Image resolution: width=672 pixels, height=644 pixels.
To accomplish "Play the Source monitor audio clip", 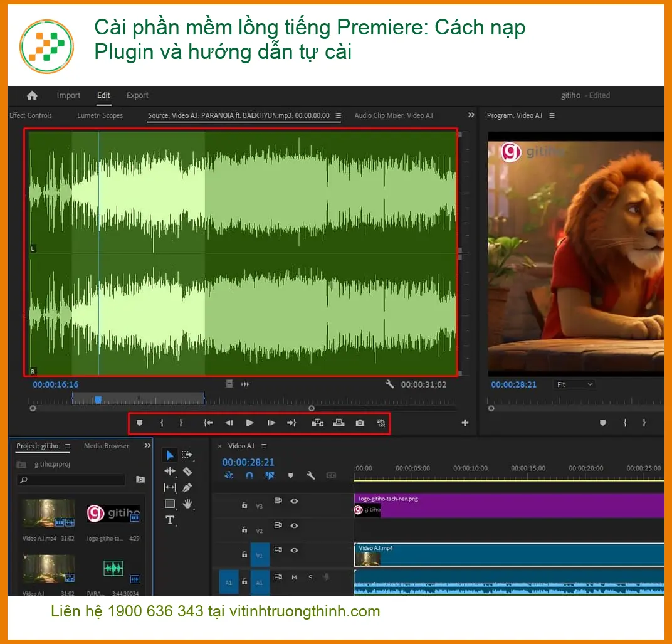I will (249, 423).
